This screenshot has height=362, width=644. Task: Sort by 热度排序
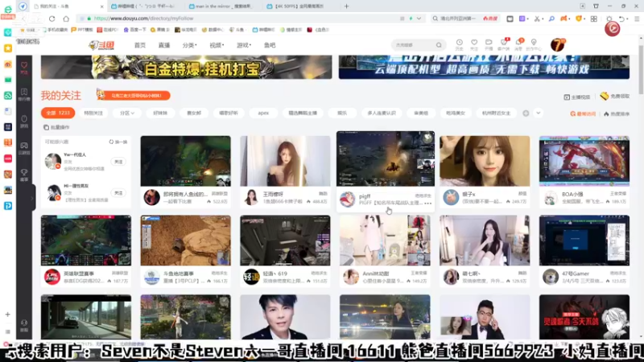(616, 113)
